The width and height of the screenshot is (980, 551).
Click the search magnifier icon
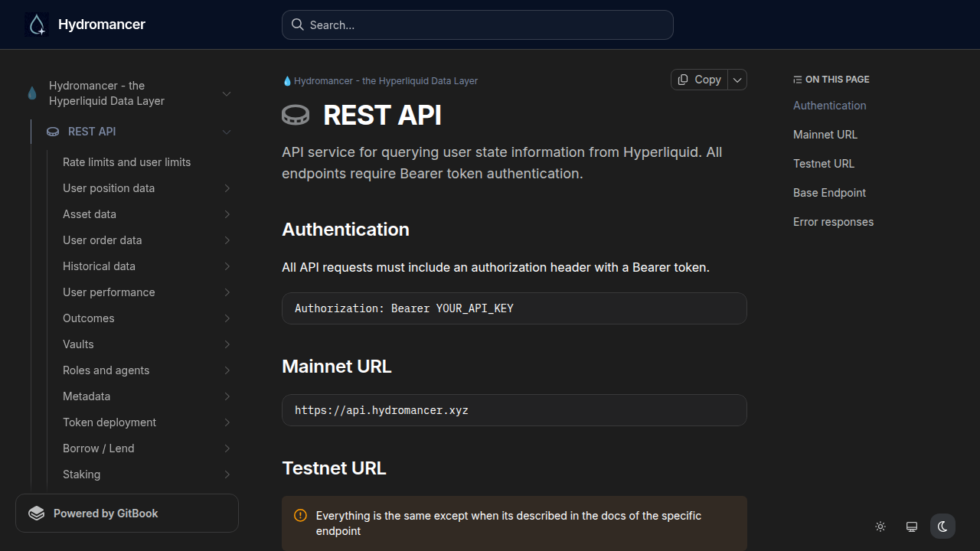click(x=298, y=24)
